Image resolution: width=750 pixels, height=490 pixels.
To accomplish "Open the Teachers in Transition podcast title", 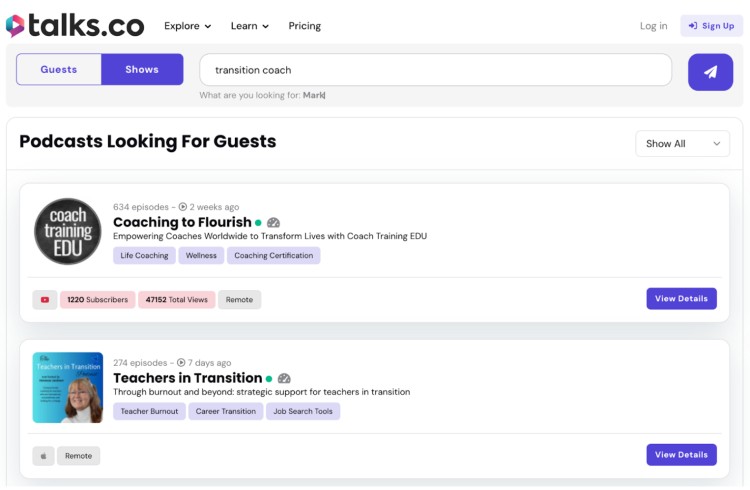I will point(188,379).
